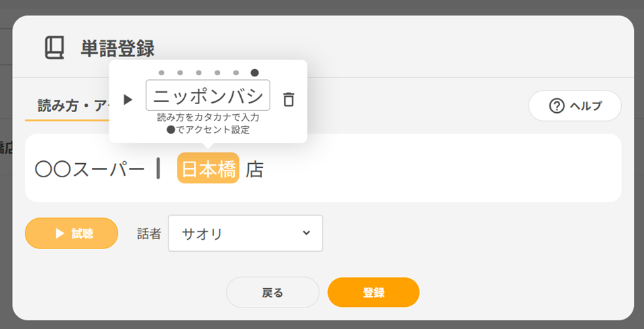Click the book icon beside 単語登録
This screenshot has height=329, width=644.
point(55,48)
